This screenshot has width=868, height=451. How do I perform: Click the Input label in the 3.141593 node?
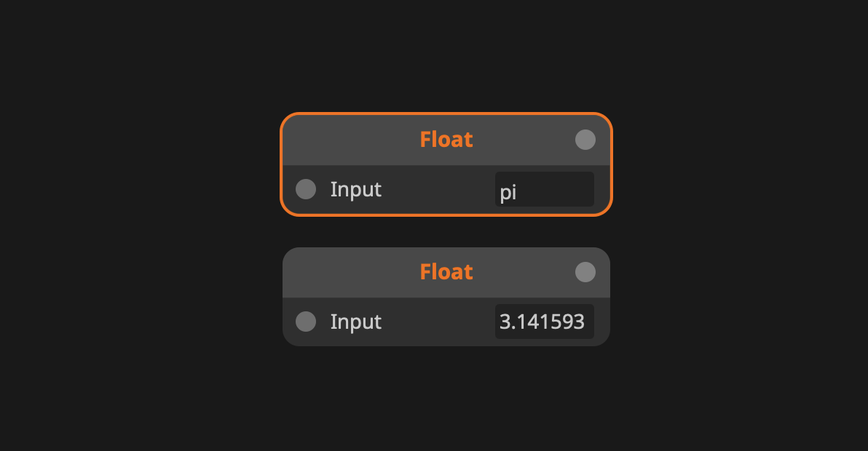tap(356, 322)
